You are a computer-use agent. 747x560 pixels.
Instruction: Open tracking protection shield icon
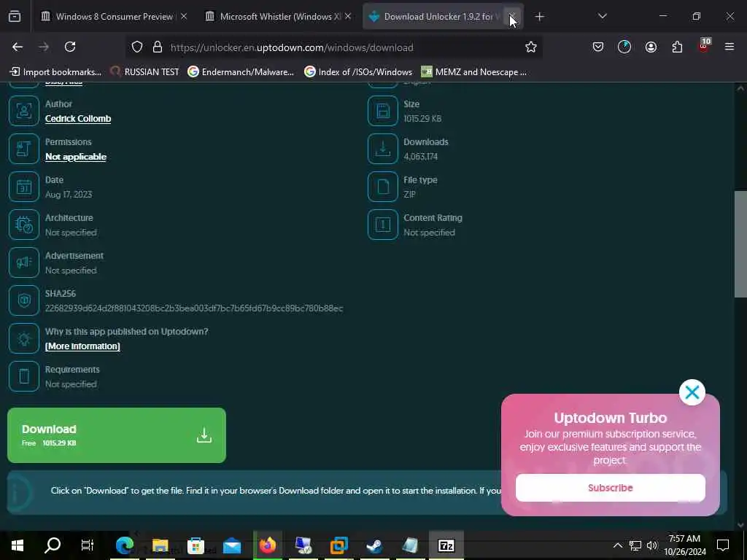point(137,47)
